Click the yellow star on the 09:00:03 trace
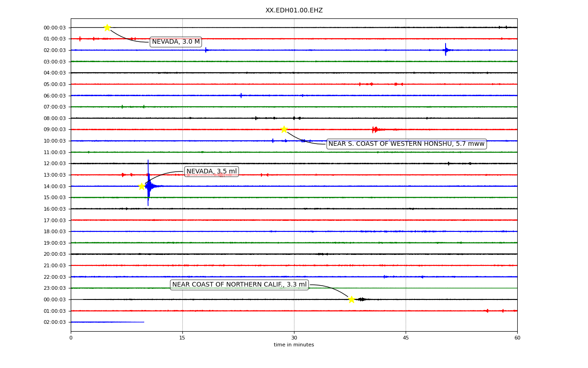 [x=284, y=129]
